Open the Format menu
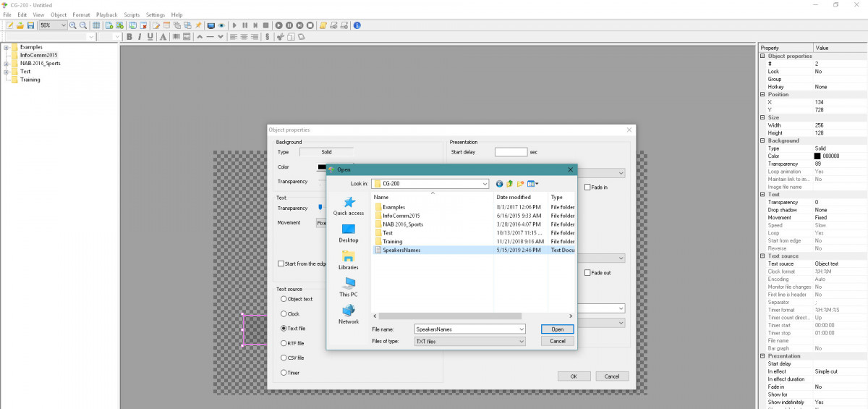 pos(81,14)
